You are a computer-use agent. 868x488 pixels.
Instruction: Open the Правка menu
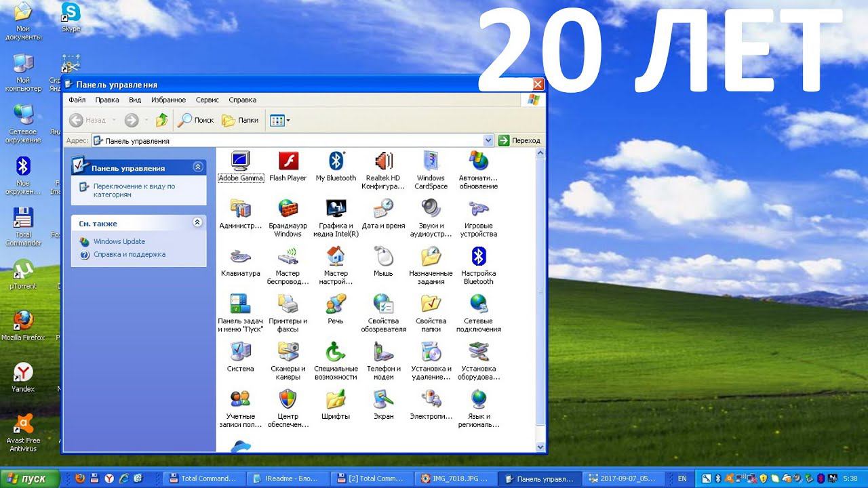tap(107, 100)
